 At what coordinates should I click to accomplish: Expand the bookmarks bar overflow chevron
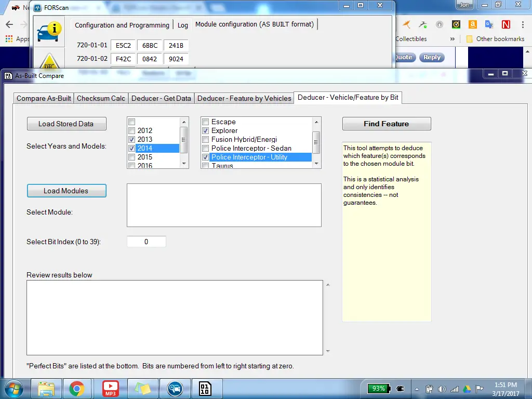click(x=453, y=38)
